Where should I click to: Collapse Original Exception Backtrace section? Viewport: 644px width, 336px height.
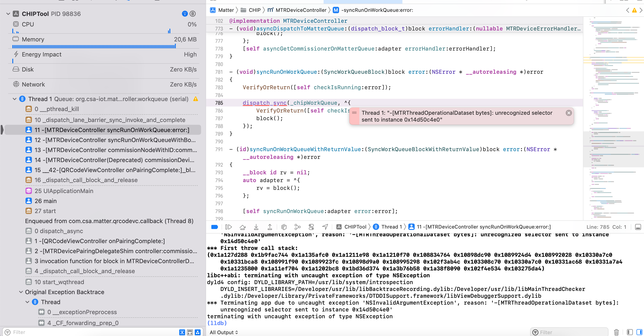(21, 292)
